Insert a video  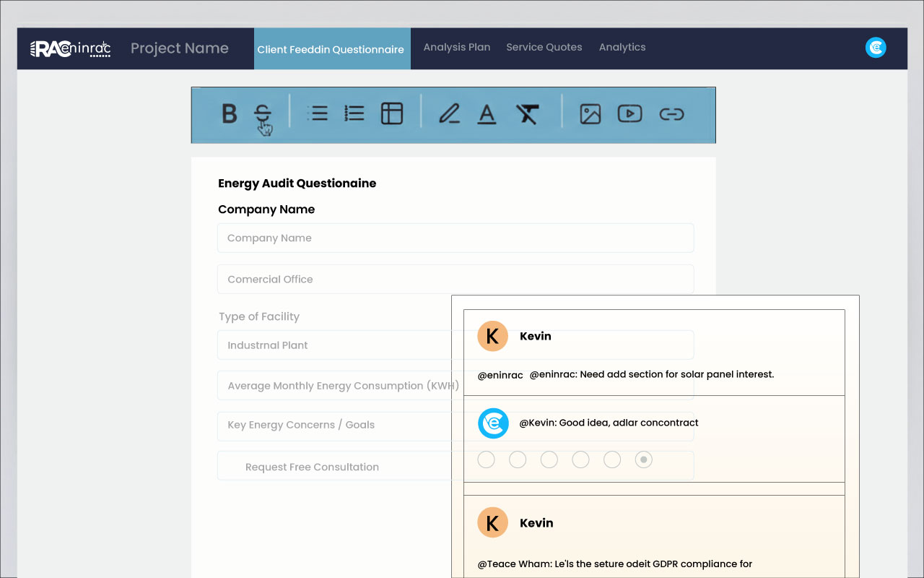tap(629, 113)
